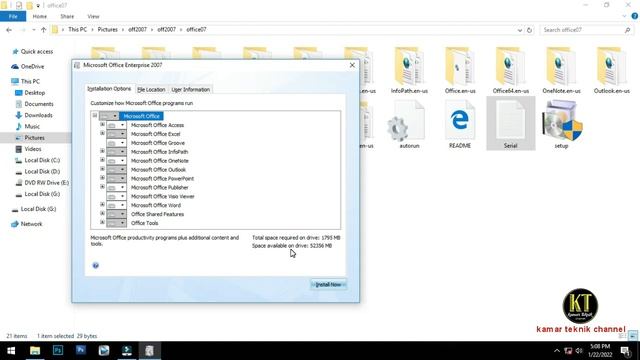Image resolution: width=640 pixels, height=360 pixels.
Task: Click the Explorer refresh button
Action: point(529,30)
